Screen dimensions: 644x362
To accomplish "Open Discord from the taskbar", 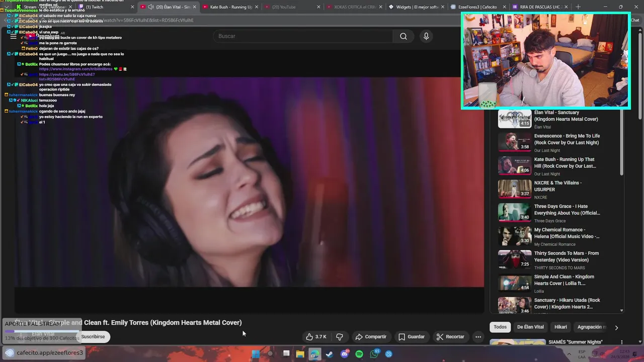I will (345, 354).
